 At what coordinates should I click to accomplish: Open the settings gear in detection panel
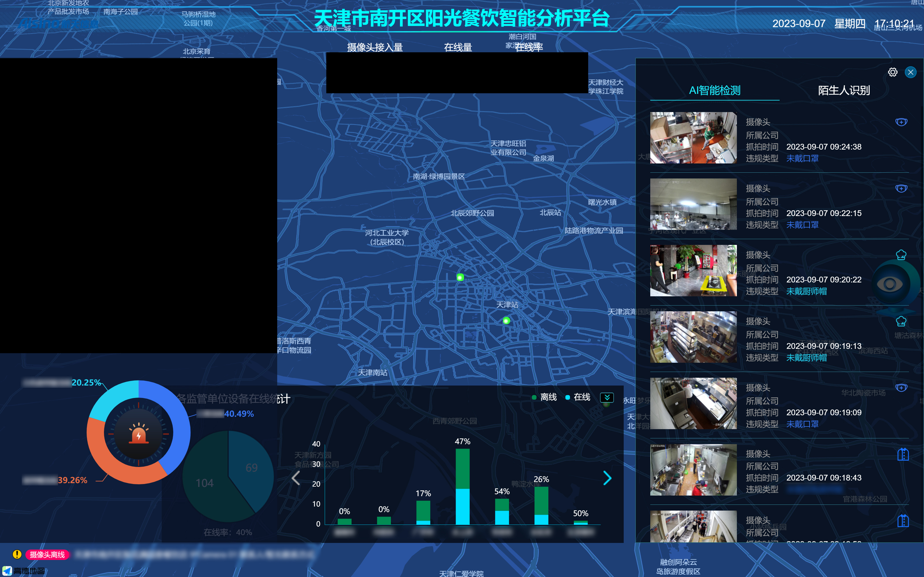coord(892,72)
